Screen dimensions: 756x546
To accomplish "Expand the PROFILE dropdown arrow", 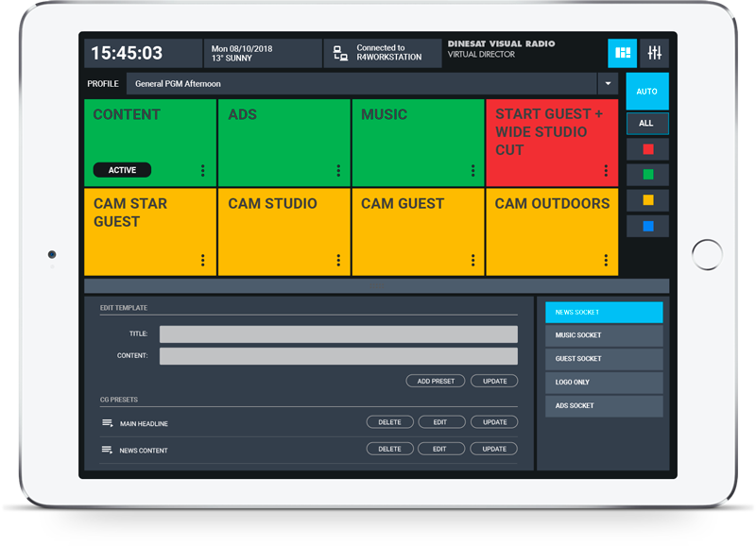I will pos(608,84).
